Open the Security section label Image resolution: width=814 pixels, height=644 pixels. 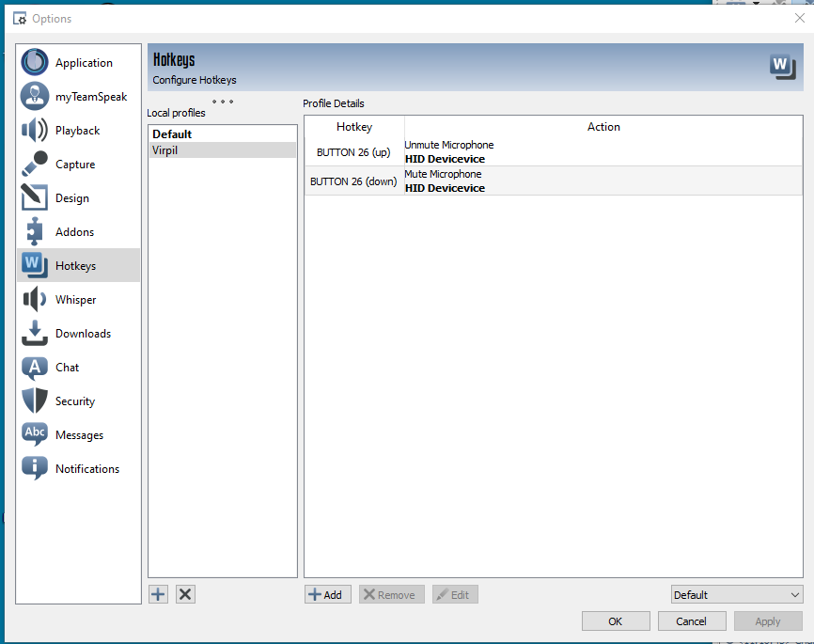(75, 401)
